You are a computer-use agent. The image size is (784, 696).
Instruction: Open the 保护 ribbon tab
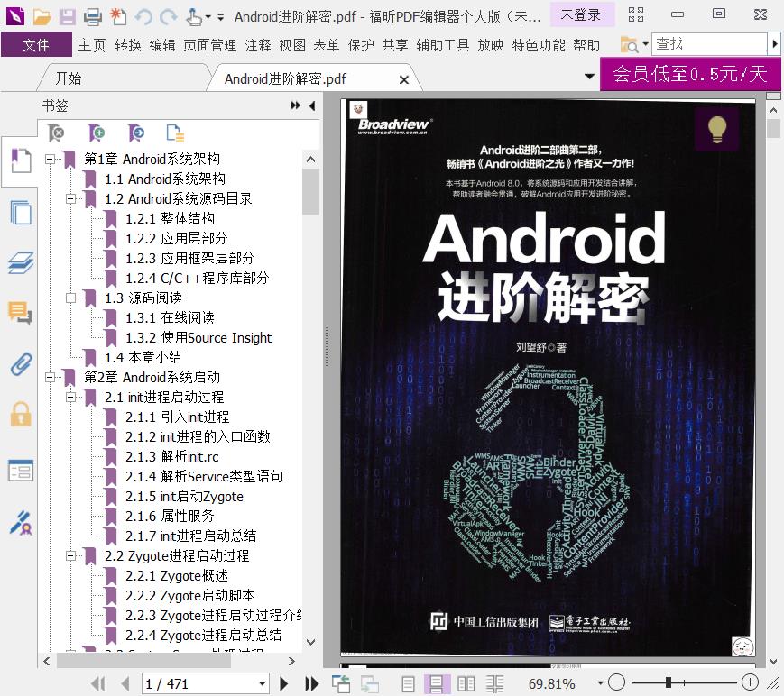coord(361,45)
